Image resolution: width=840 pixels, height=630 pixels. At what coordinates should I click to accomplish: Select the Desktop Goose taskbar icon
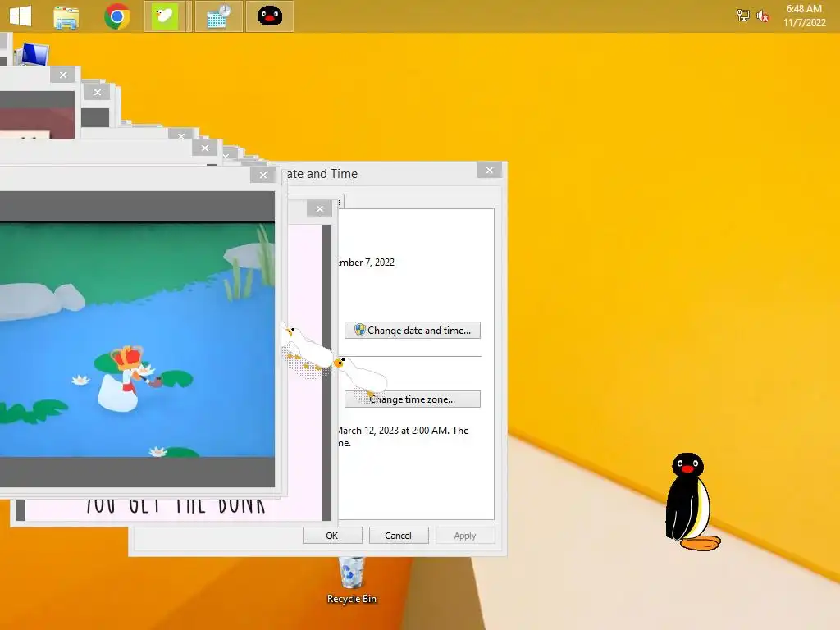click(164, 16)
